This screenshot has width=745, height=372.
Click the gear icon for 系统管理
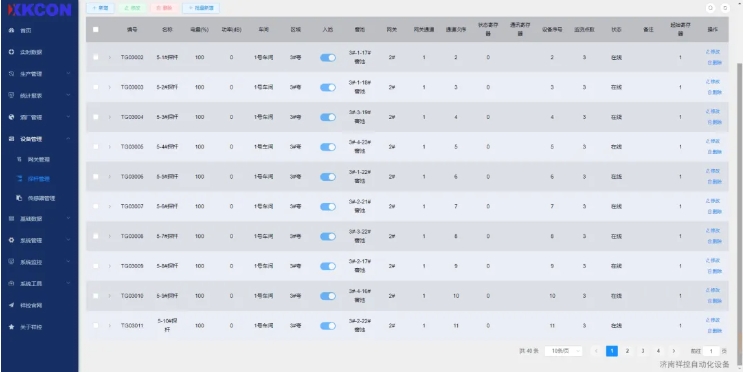[11, 240]
